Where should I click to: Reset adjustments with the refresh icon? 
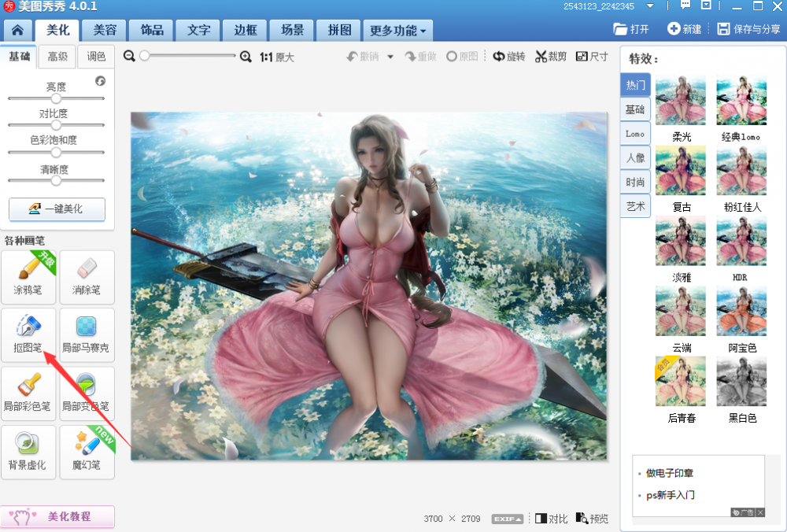click(101, 81)
